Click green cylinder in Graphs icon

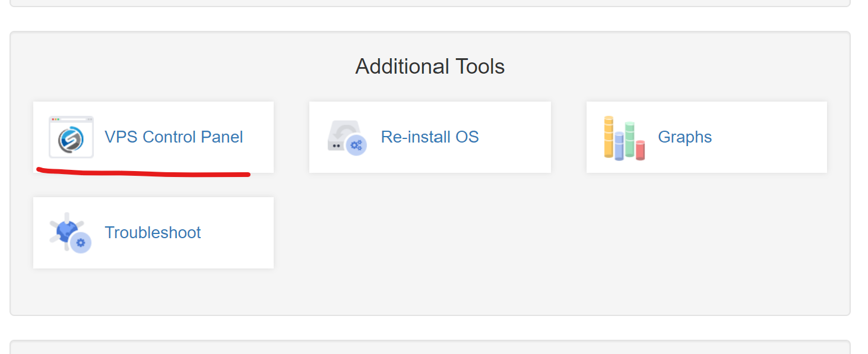coord(630,139)
